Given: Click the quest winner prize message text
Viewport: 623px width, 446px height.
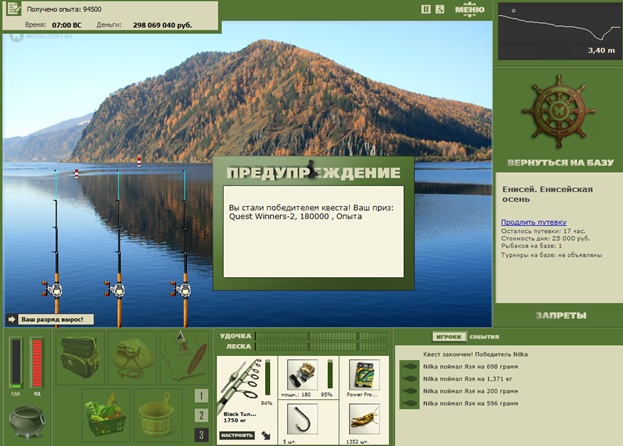Looking at the screenshot, I should coord(311,212).
